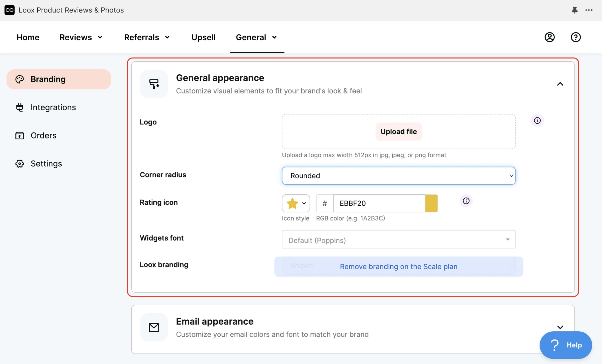Open the help question mark icon
Viewport: 602px width, 364px height.
pyautogui.click(x=576, y=37)
